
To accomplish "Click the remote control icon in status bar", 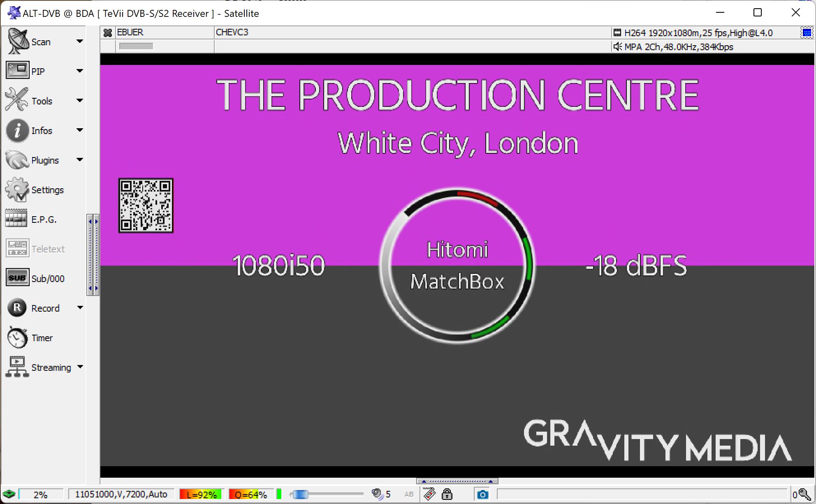I will click(x=429, y=494).
